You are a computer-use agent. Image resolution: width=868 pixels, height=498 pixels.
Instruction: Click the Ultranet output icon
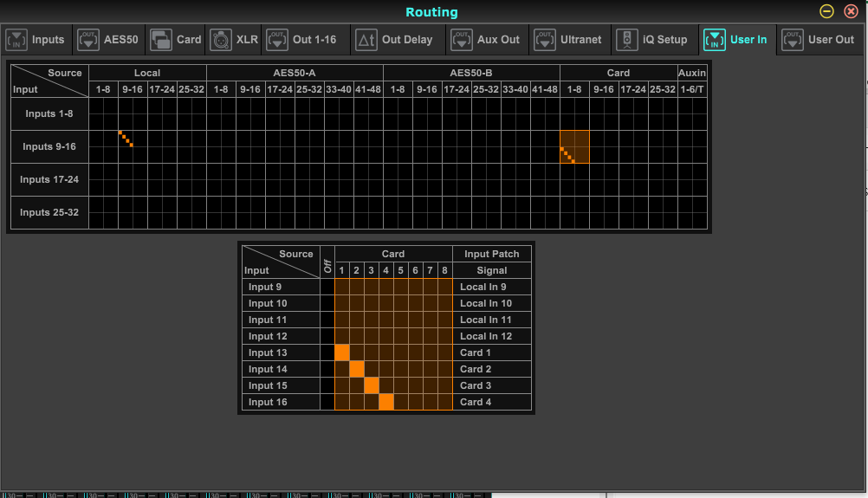pos(545,40)
